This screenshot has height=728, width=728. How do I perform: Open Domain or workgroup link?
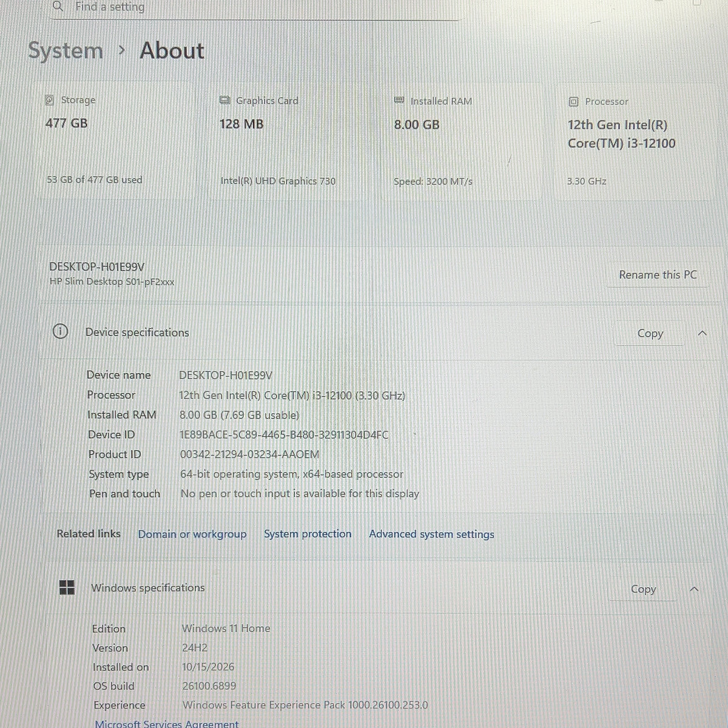tap(192, 534)
